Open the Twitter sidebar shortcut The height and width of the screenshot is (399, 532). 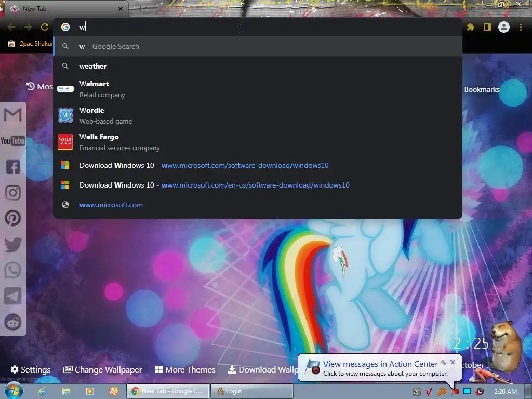12,245
